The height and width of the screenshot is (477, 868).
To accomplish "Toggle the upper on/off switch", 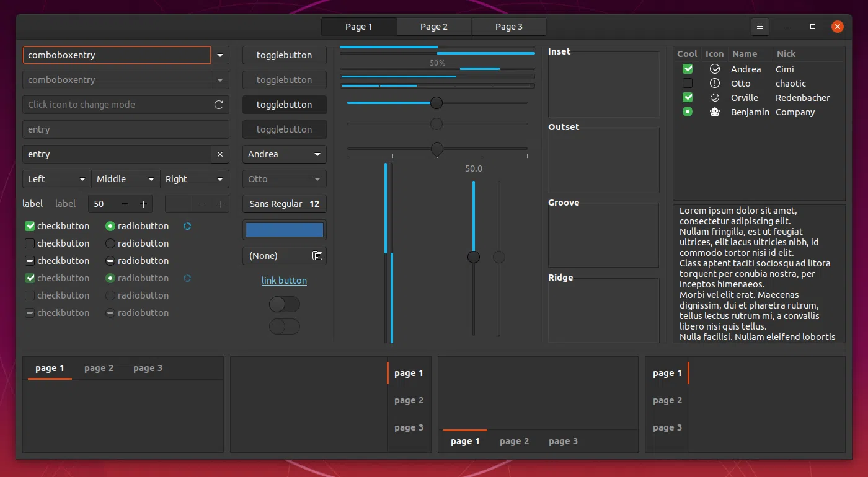I will click(284, 304).
